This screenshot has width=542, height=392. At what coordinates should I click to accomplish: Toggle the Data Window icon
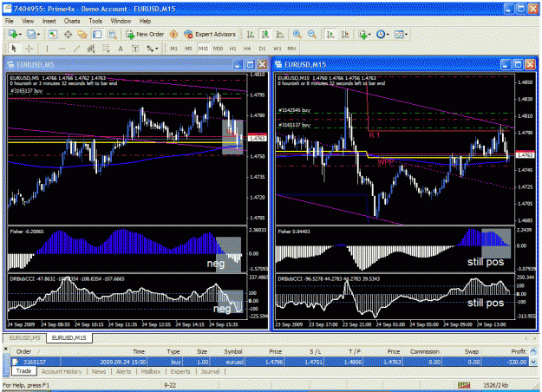click(x=68, y=34)
